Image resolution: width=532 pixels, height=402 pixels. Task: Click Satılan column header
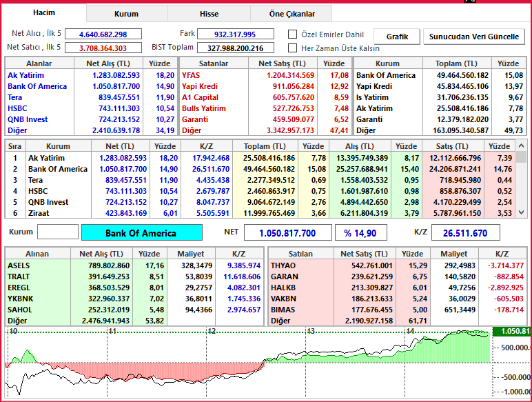(x=300, y=254)
